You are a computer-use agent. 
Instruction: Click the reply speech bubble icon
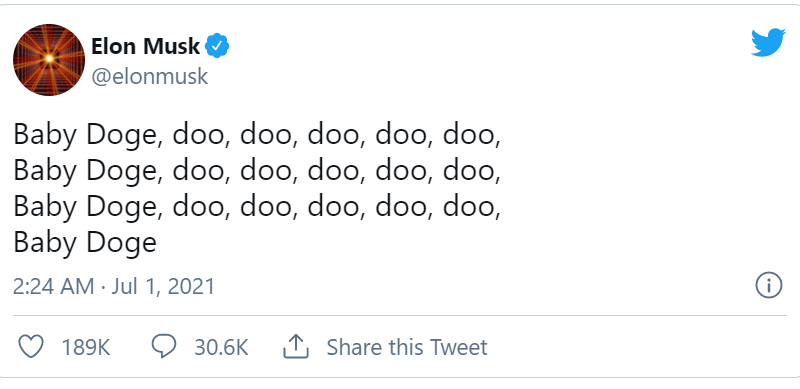coord(164,347)
